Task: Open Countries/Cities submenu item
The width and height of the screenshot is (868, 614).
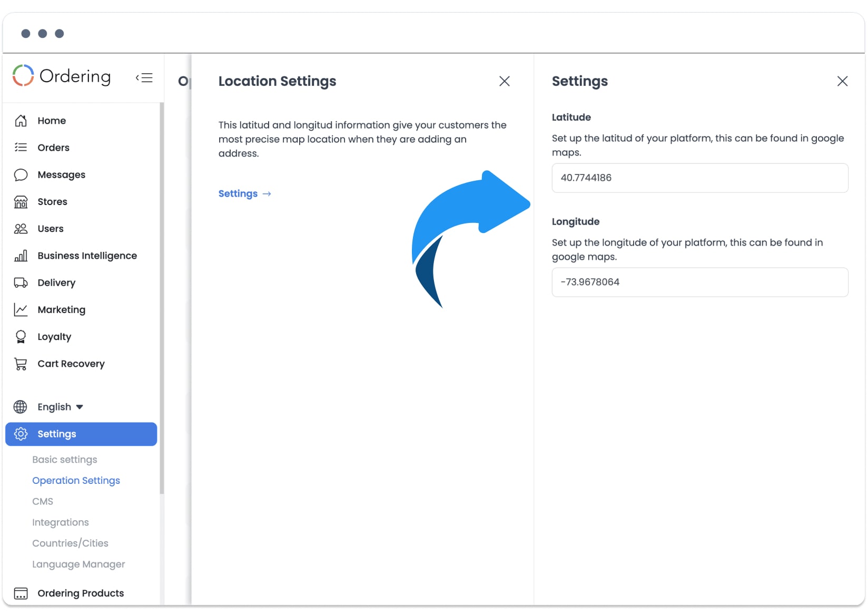Action: 70,543
